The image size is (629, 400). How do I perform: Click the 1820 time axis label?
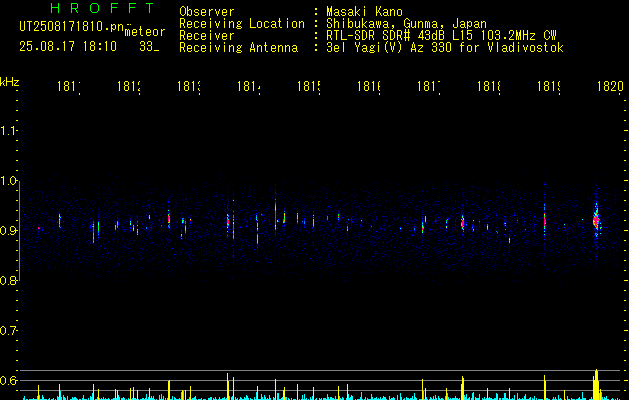point(610,86)
